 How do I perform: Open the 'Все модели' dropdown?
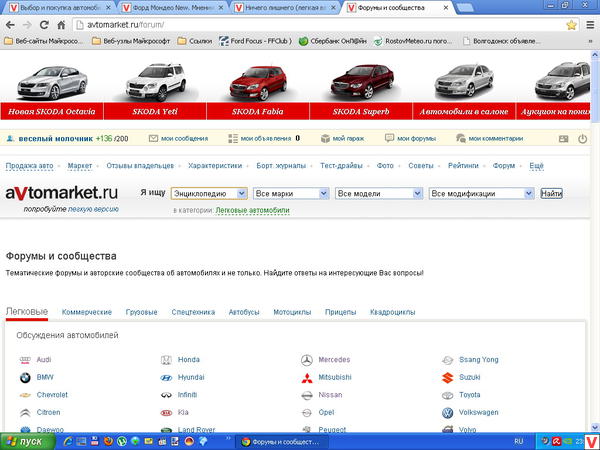pyautogui.click(x=379, y=194)
